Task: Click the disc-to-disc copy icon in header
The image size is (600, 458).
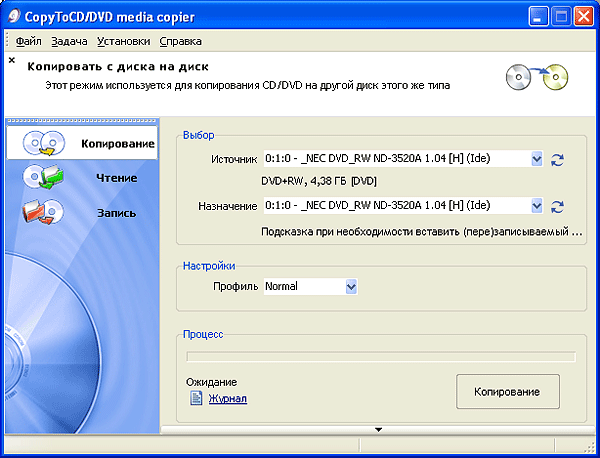Action: 537,77
